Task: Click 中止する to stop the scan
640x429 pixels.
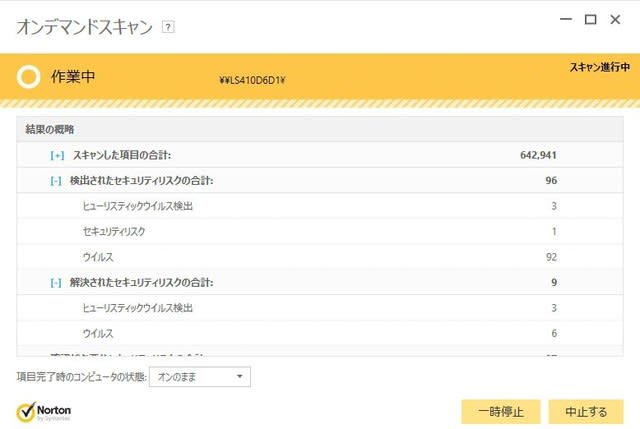Action: point(586,411)
